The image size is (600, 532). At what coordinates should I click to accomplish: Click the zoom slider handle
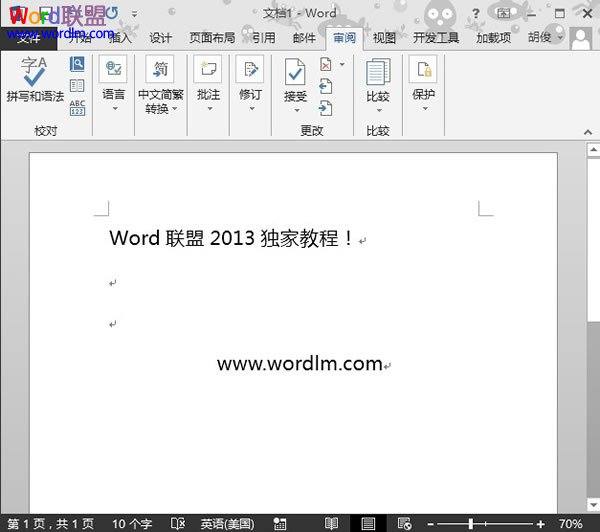click(471, 524)
